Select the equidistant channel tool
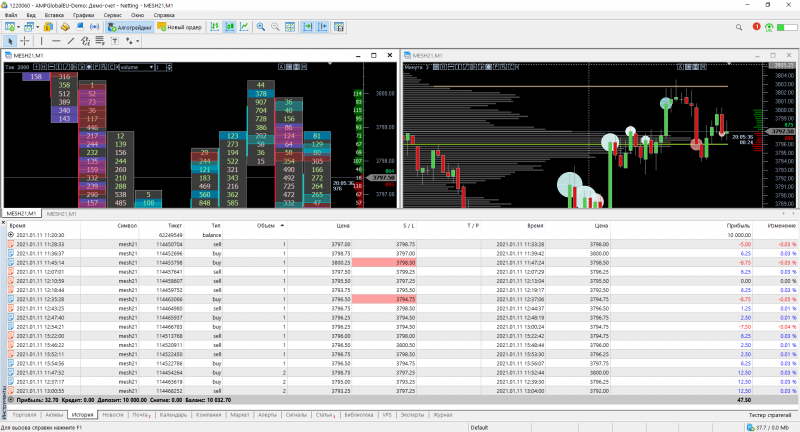Screen dimensions: 800x432 point(85,41)
